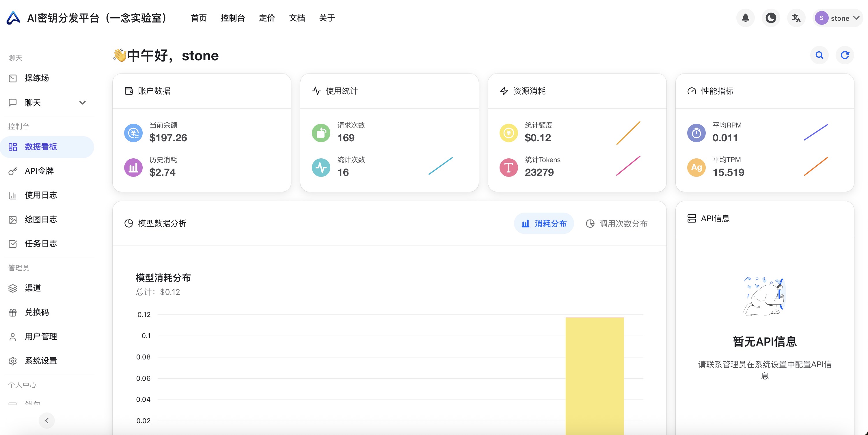Click the 模型数据分析 pie icon

(x=129, y=224)
